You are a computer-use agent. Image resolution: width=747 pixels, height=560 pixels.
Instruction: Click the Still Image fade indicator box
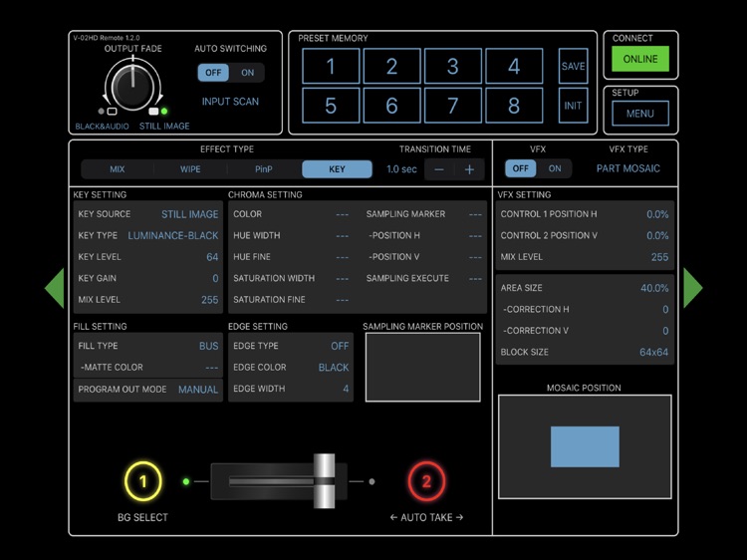[x=153, y=111]
